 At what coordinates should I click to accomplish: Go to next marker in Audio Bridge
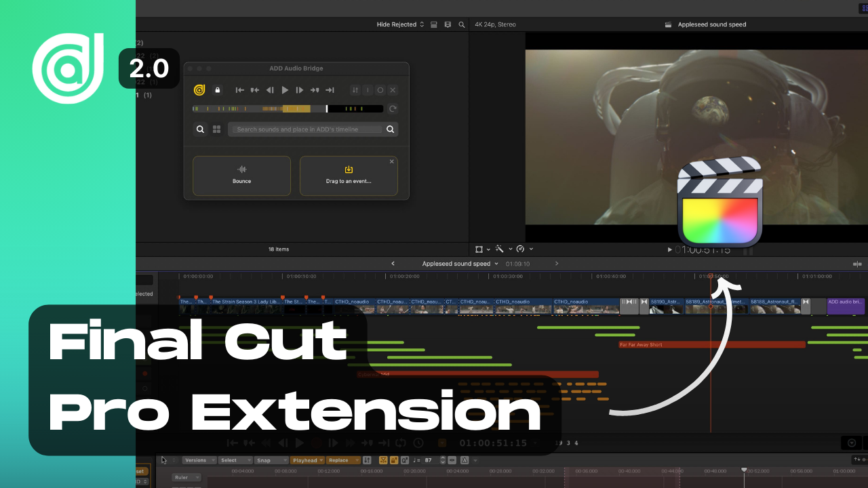315,90
